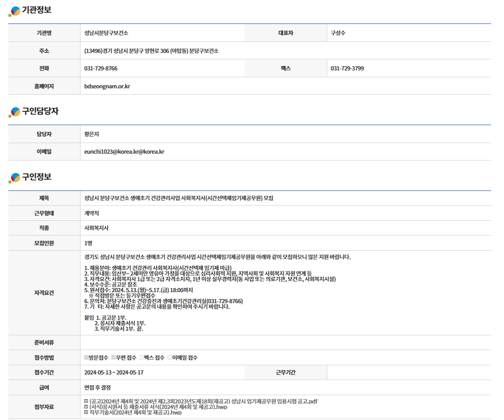
Task: Click fax number 031-729-3799
Action: tap(347, 69)
